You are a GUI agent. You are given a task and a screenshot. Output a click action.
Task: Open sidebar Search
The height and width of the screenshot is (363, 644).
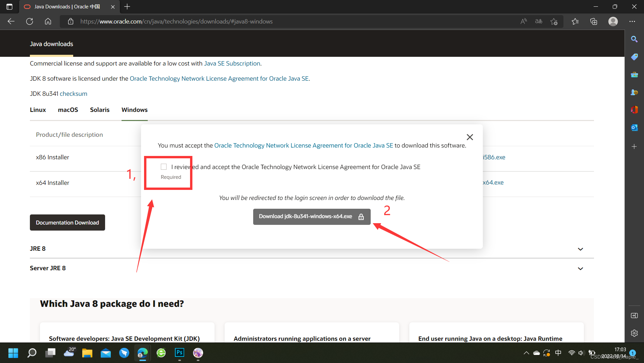[634, 39]
